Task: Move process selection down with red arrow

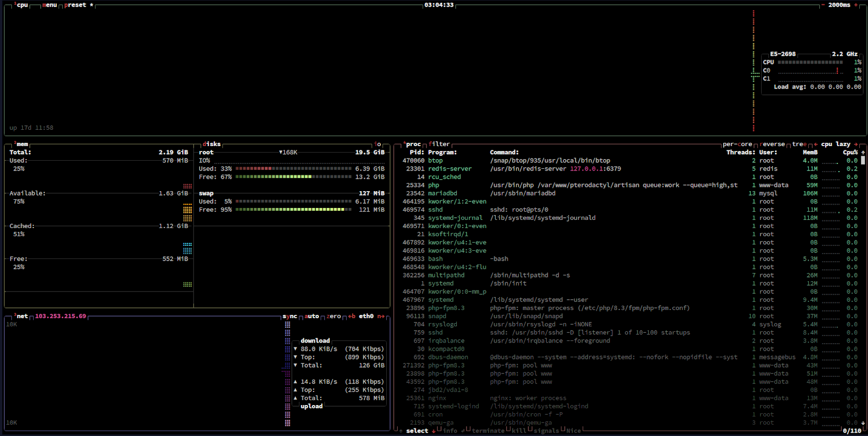Action: tap(433, 431)
